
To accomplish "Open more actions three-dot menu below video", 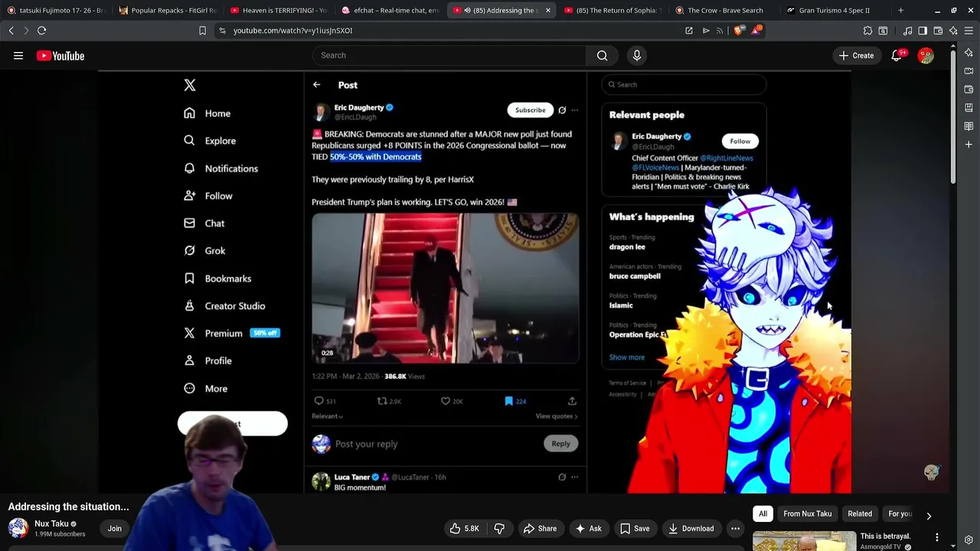I will pos(735,528).
